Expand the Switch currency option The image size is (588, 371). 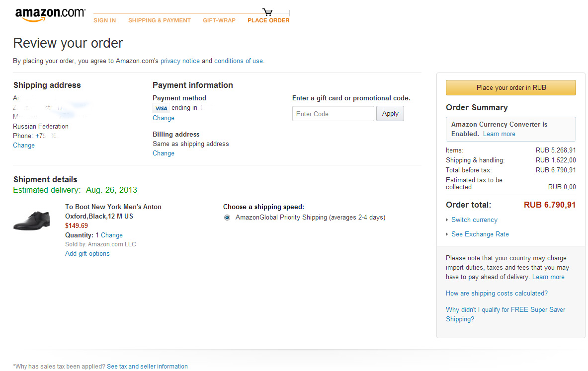pyautogui.click(x=474, y=220)
